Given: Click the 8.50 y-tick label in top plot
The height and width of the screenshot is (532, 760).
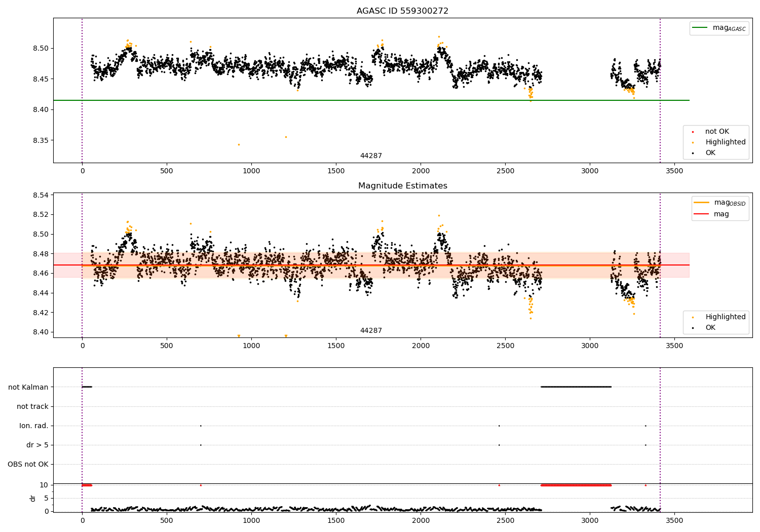Looking at the screenshot, I should pos(40,49).
